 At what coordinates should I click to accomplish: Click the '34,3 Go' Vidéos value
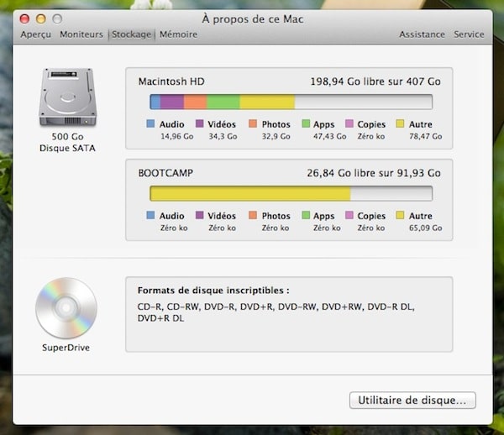point(223,136)
